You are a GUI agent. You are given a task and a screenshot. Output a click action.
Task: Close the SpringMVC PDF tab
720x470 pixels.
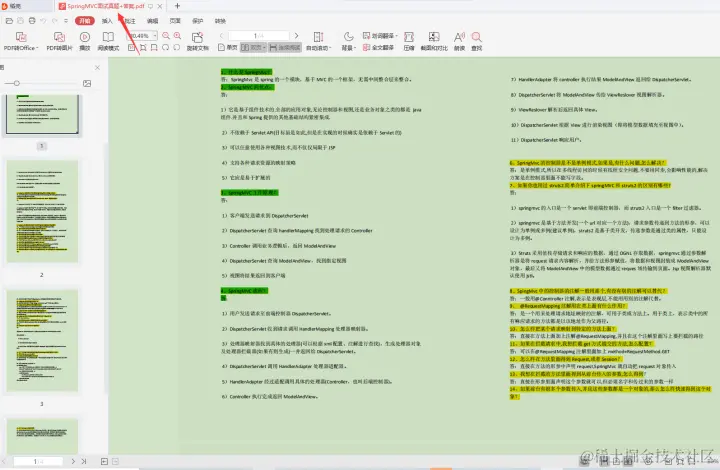(x=160, y=6)
